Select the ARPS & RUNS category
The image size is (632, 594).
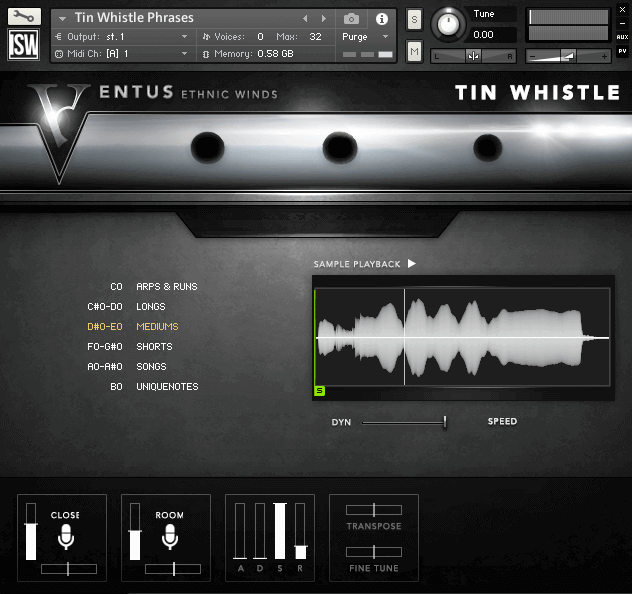coord(166,287)
